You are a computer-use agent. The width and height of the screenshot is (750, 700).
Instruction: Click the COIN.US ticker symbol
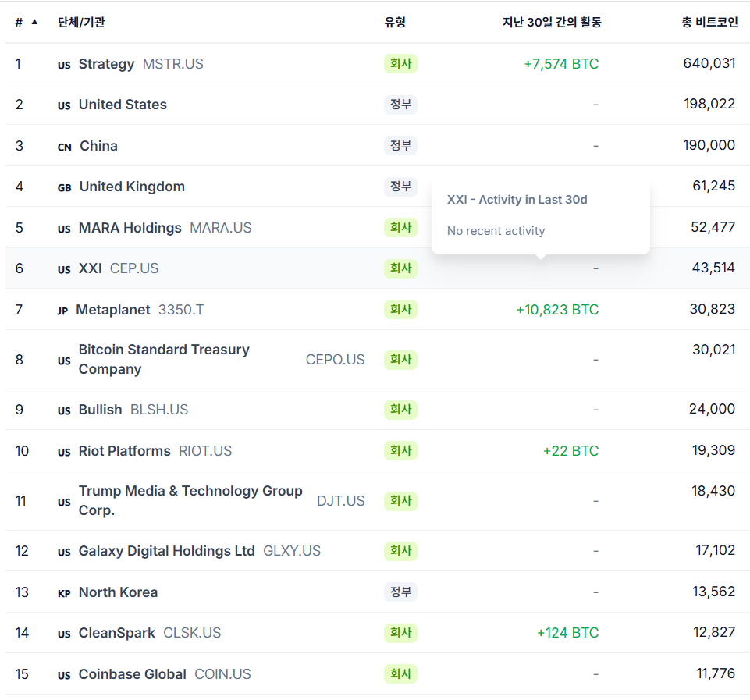222,674
